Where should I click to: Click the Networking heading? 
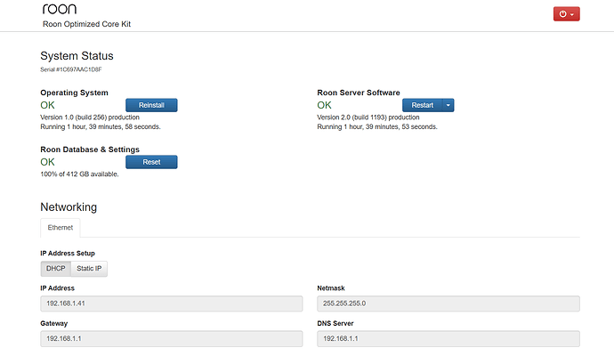click(x=69, y=206)
